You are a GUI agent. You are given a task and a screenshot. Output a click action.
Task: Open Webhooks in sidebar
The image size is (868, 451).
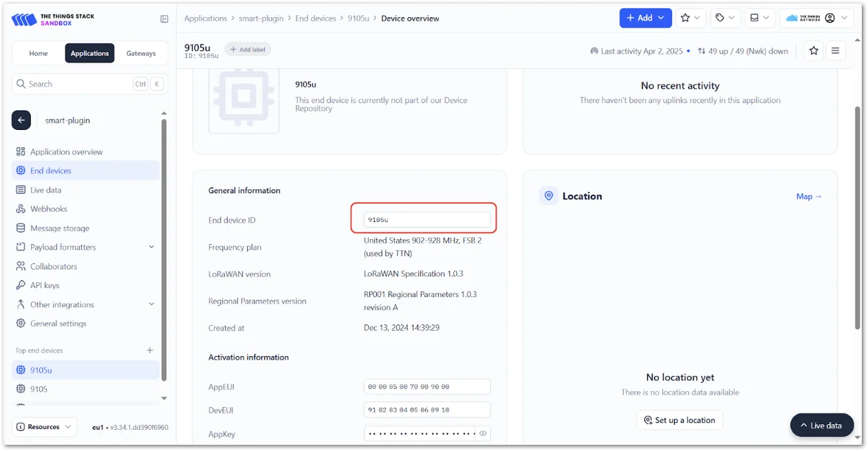pyautogui.click(x=85, y=209)
